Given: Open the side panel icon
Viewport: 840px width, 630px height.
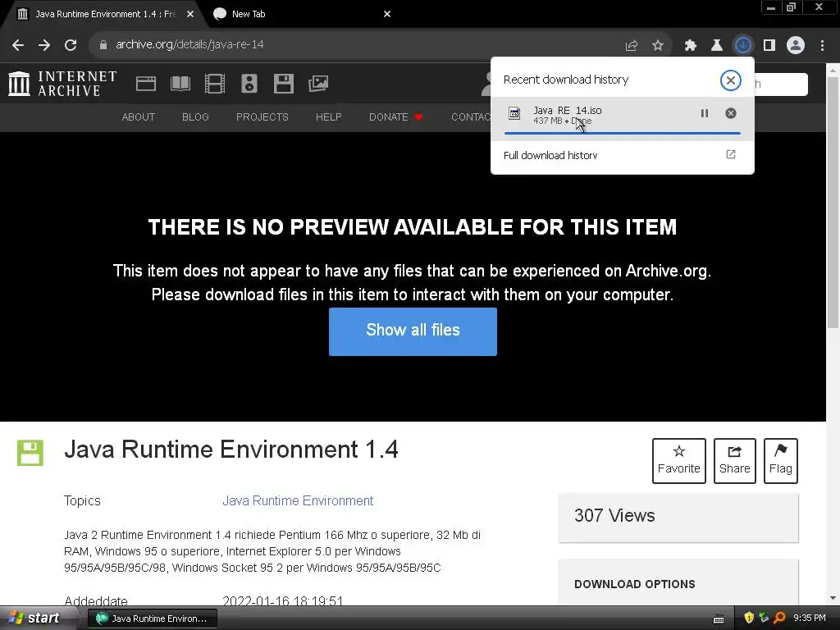Looking at the screenshot, I should [x=769, y=46].
